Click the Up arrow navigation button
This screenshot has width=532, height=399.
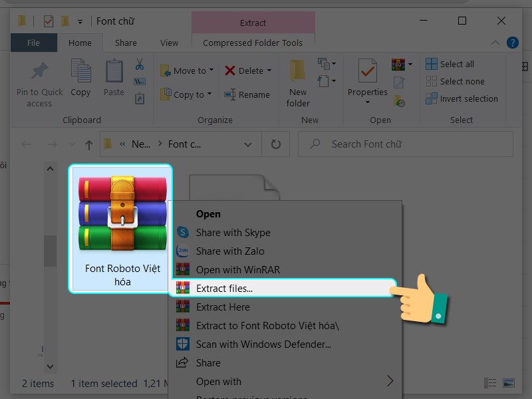89,145
